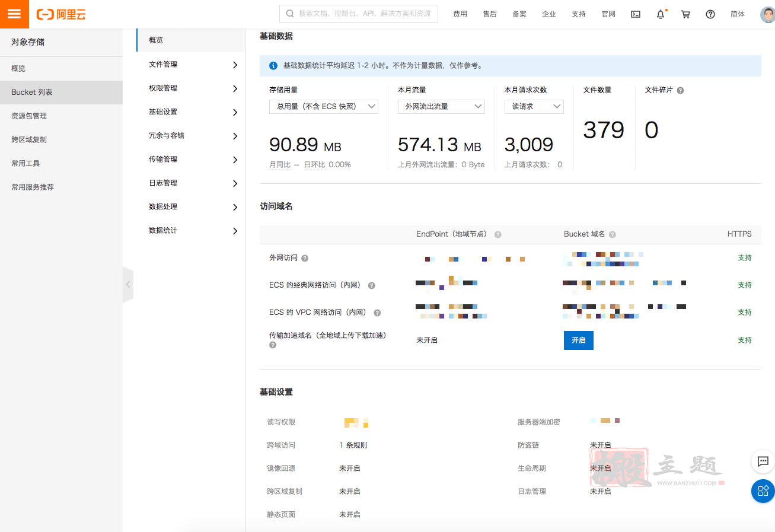The width and height of the screenshot is (775, 532).
Task: Click help icon beside ECS 的 VPC 网络访问
Action: [377, 313]
